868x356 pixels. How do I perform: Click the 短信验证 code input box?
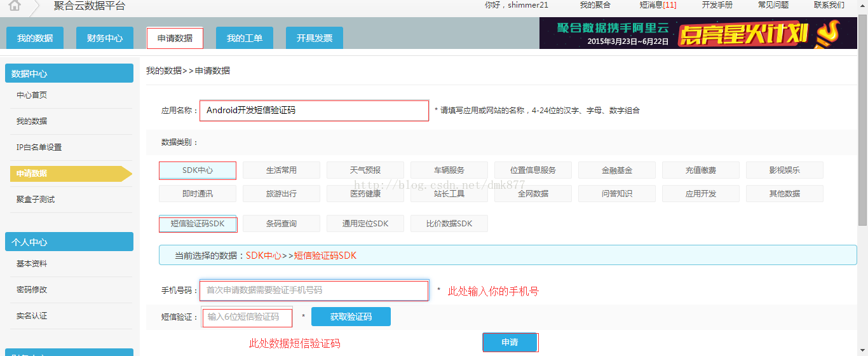[x=248, y=317]
